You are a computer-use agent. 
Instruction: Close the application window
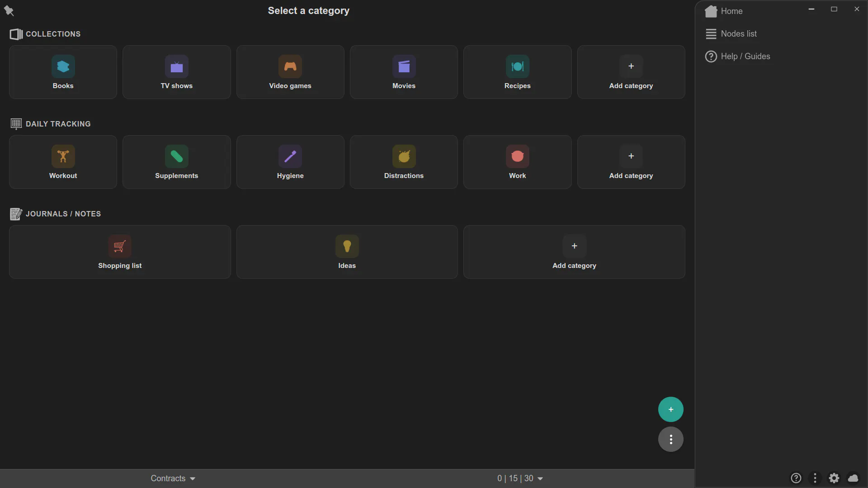click(x=856, y=9)
